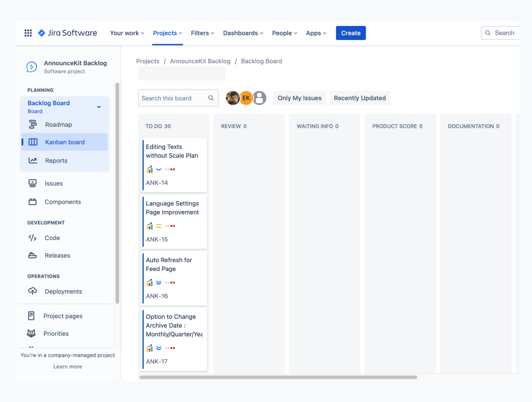532x402 pixels.
Task: Open the ANK-14 issue key
Action: pos(157,183)
